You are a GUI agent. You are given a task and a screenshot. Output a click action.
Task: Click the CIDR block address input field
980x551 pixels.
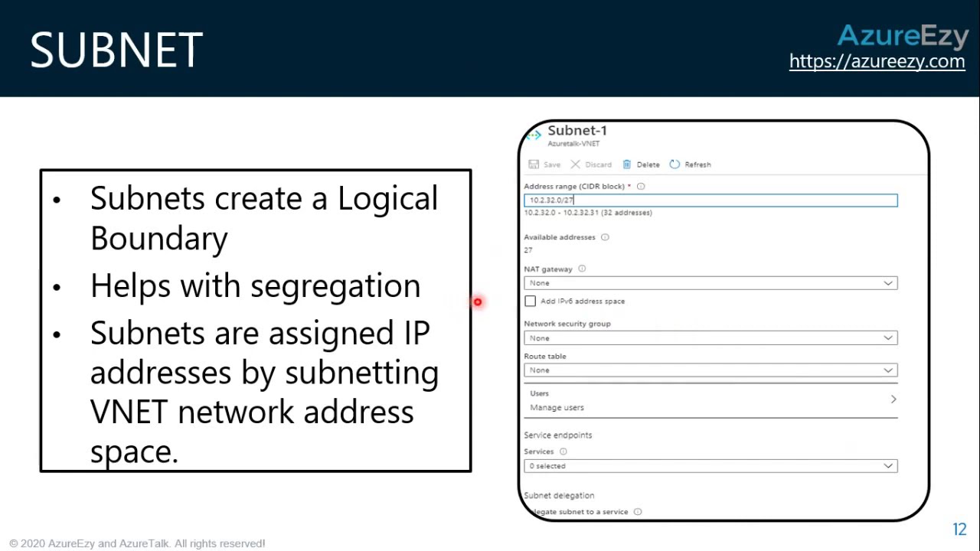[710, 201]
